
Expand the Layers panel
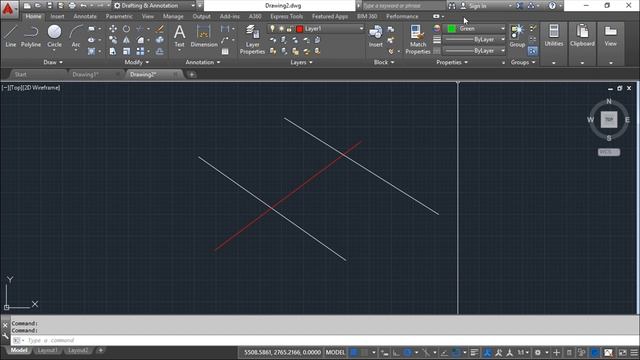pos(301,62)
